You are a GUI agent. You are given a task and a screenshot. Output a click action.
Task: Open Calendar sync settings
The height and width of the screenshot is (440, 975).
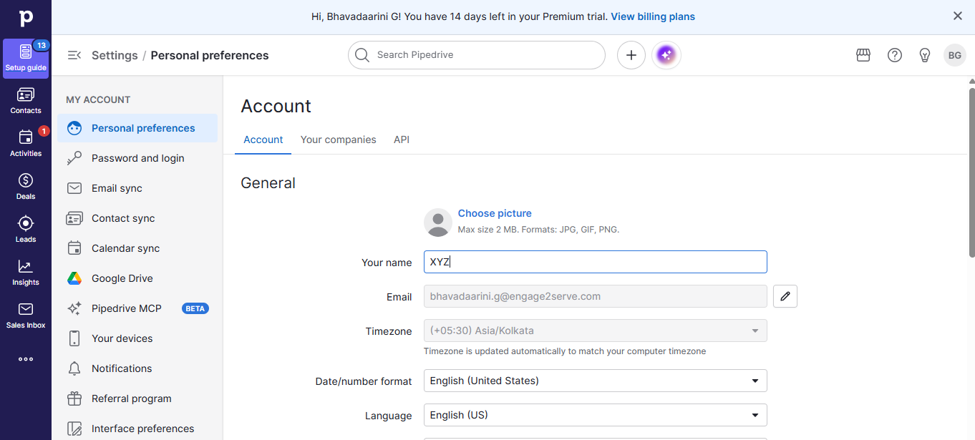[137, 248]
